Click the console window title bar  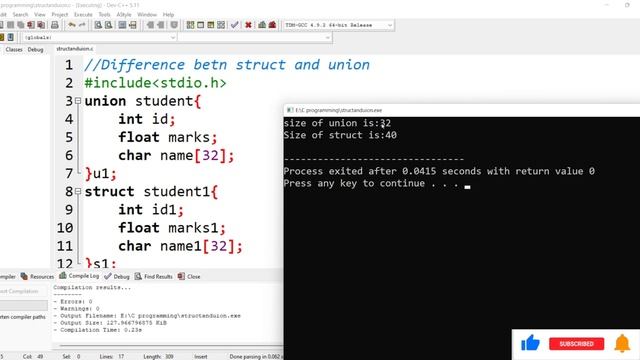tap(462, 110)
